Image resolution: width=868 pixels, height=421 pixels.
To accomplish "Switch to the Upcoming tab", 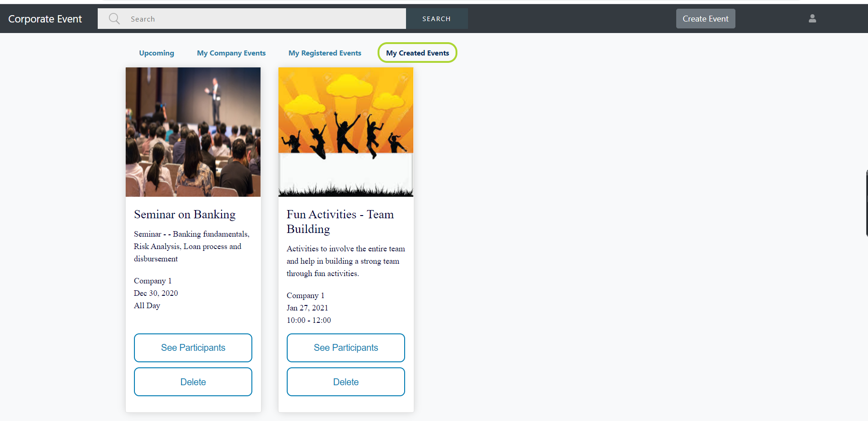I will (156, 53).
